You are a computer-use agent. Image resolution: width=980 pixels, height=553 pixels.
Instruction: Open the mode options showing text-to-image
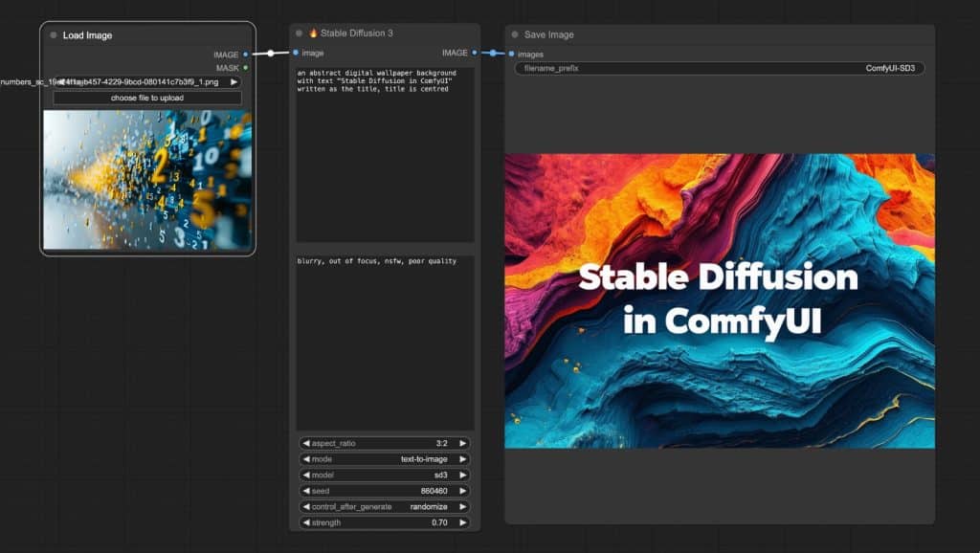[385, 458]
